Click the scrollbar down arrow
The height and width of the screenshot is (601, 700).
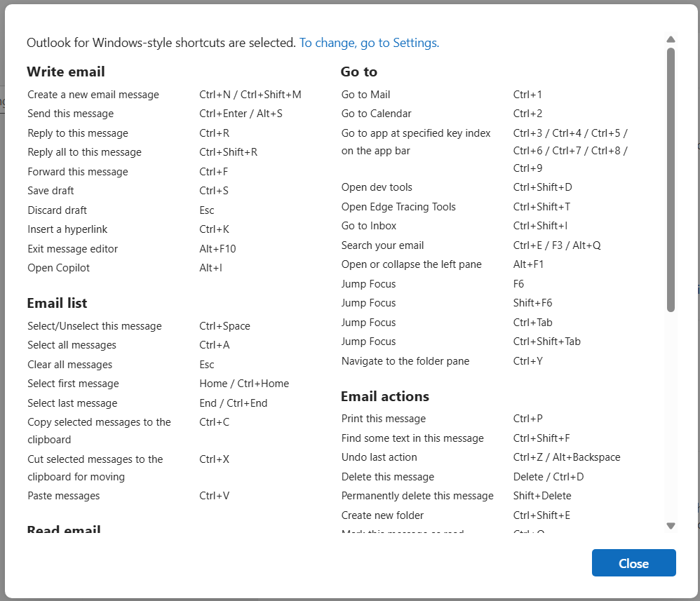pos(671,525)
